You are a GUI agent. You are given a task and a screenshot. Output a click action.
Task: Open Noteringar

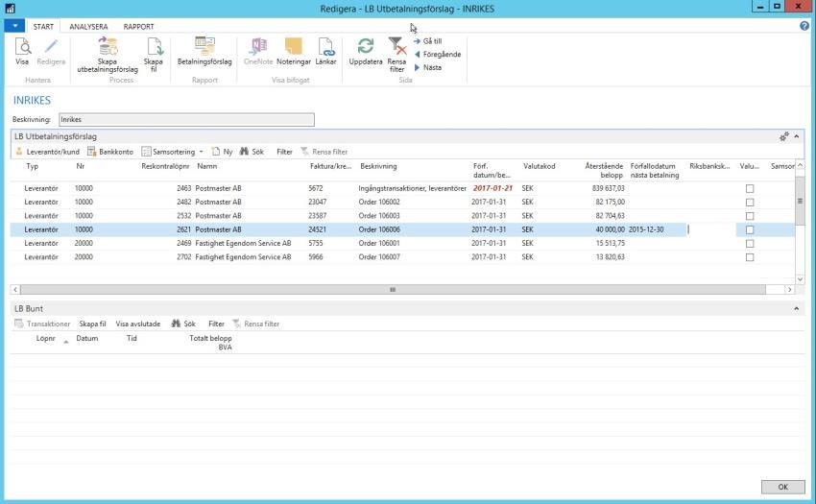point(294,52)
